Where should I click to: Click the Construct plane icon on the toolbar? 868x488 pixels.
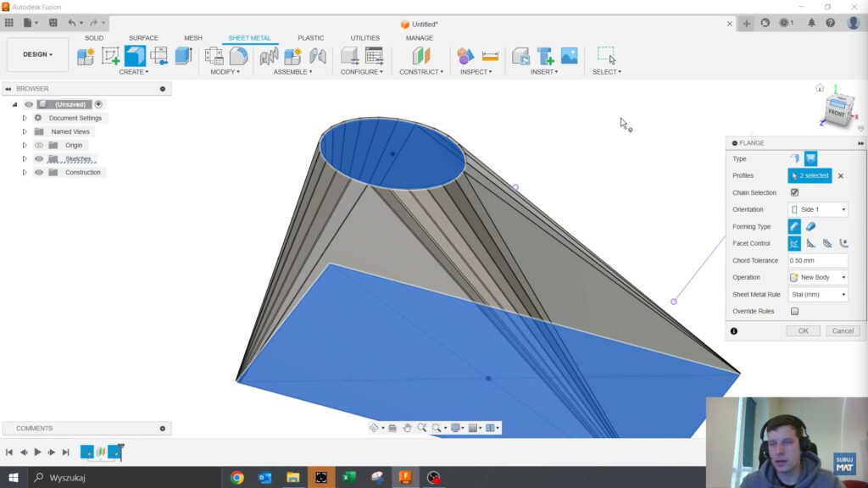point(421,58)
